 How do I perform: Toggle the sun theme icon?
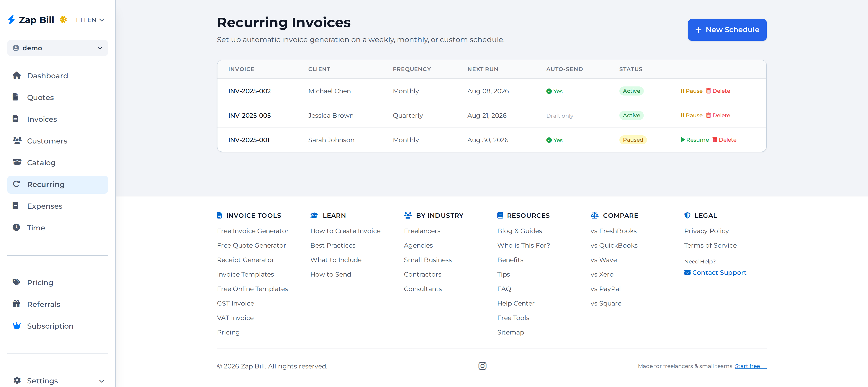tap(63, 19)
